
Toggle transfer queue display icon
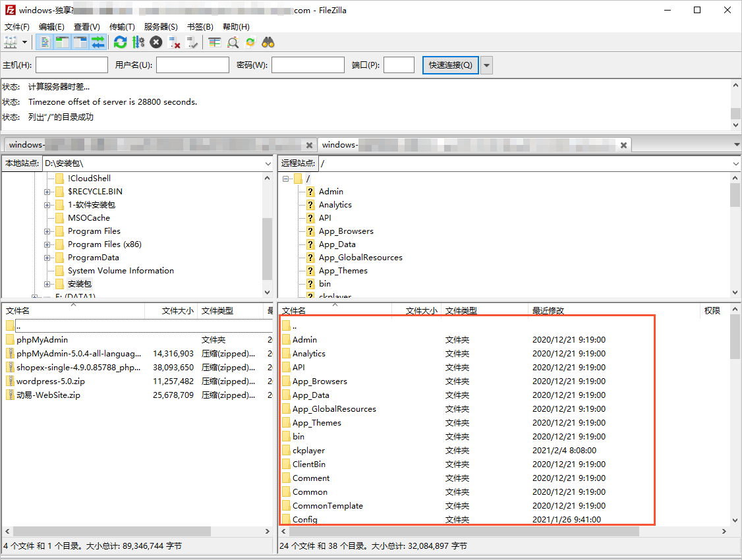98,43
